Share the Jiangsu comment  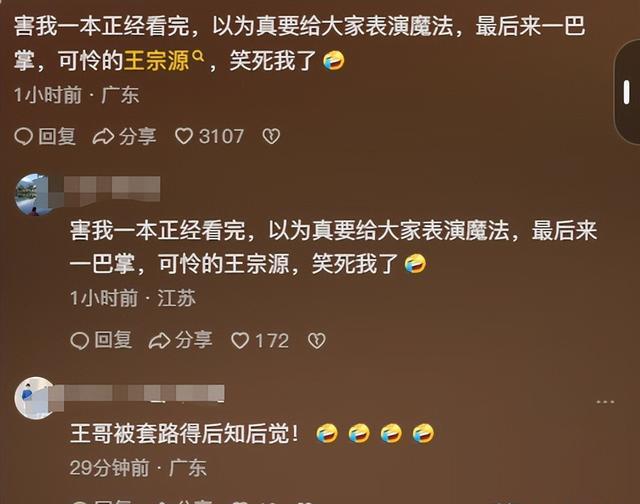pyautogui.click(x=159, y=341)
